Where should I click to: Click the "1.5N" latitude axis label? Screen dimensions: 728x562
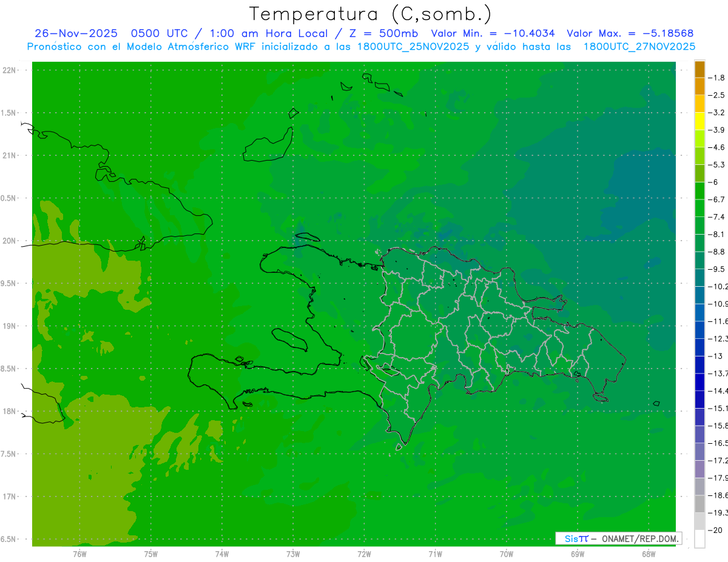click(x=8, y=113)
